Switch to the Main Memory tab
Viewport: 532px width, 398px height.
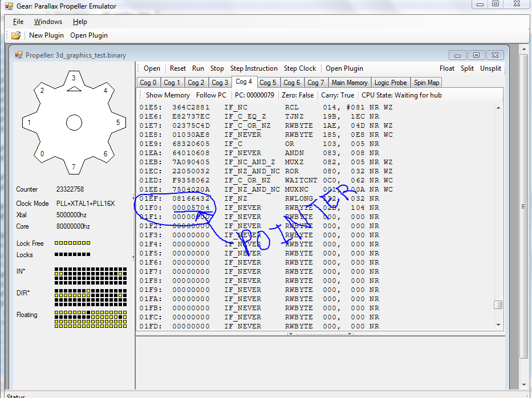click(x=349, y=83)
